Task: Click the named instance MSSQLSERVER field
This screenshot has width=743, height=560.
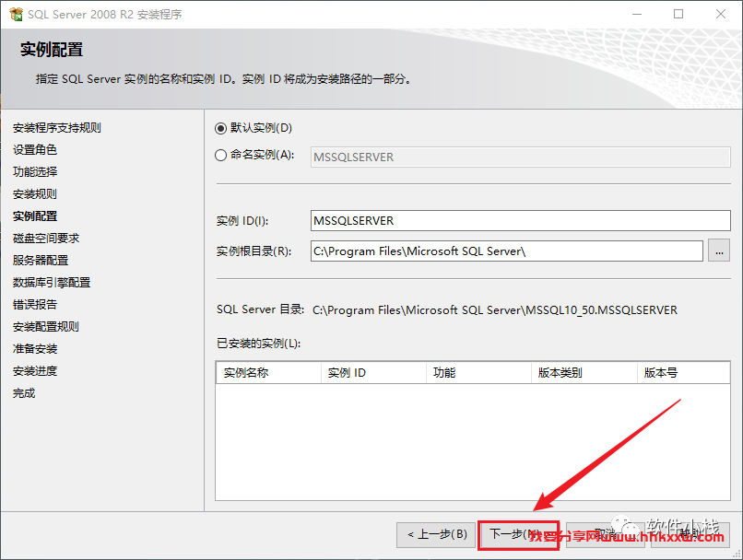Action: coord(520,157)
